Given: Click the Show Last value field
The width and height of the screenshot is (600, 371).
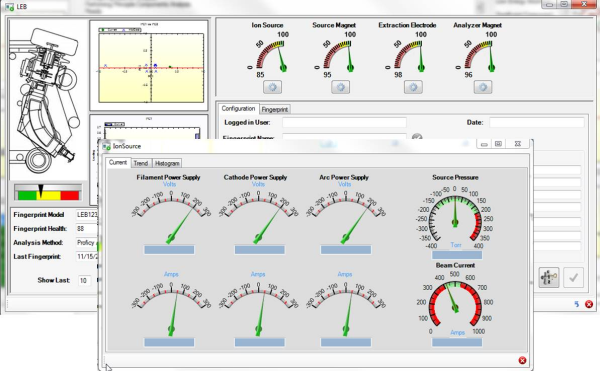Looking at the screenshot, I should point(84,280).
